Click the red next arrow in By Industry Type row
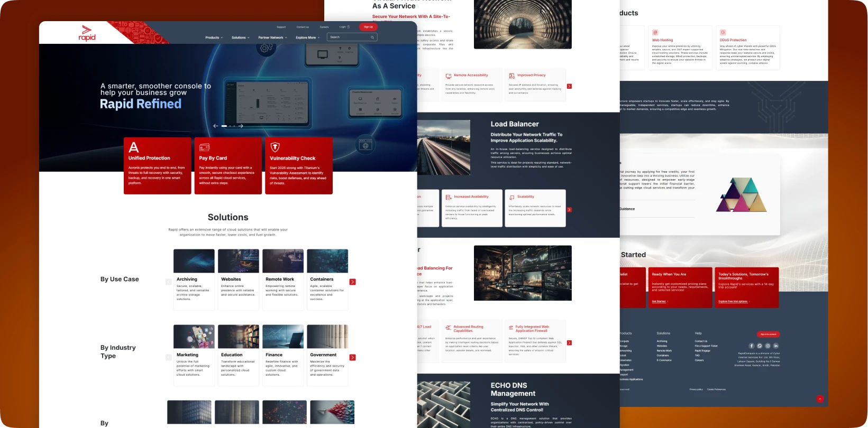This screenshot has height=428, width=868. tap(353, 358)
